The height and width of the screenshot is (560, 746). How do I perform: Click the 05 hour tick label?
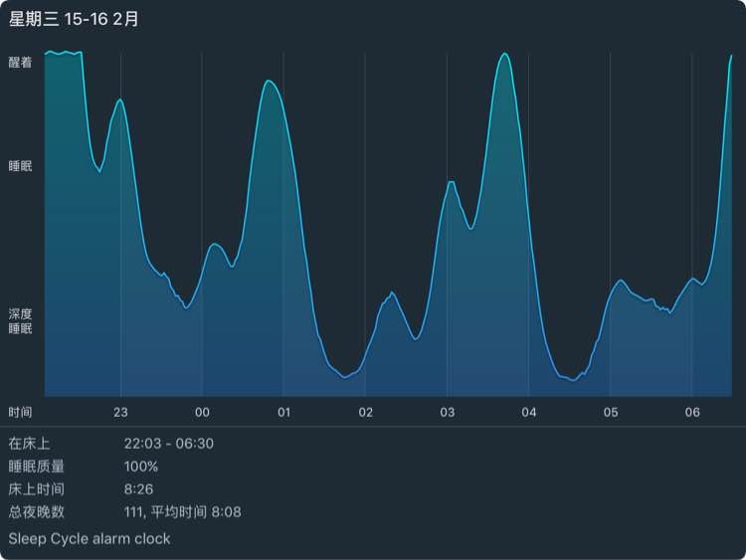point(611,412)
